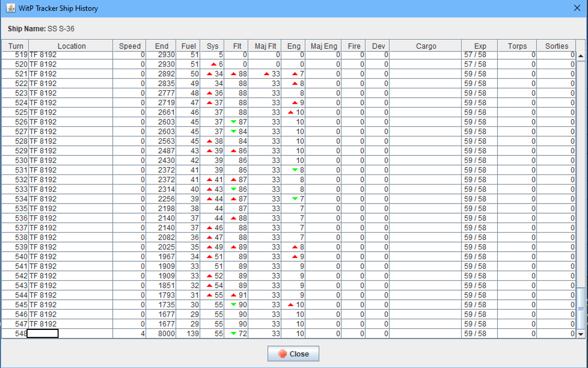This screenshot has height=368, width=588.
Task: Click red up arrow Sys 51 in turn 540
Action: (x=210, y=257)
